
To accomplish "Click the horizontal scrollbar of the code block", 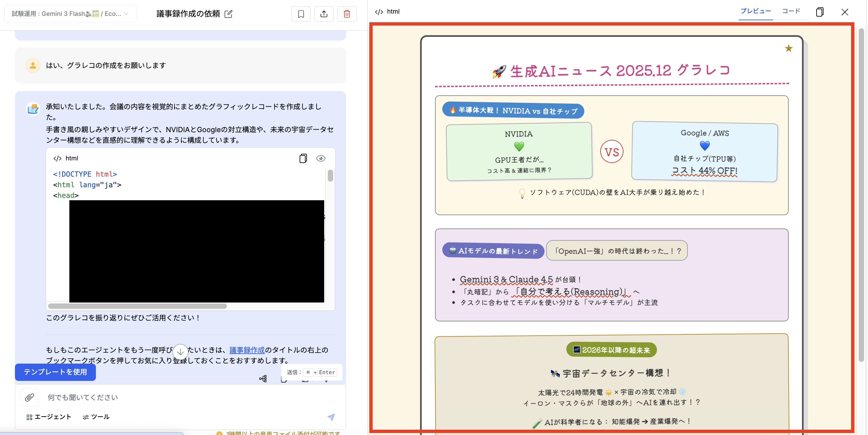I will 137,306.
